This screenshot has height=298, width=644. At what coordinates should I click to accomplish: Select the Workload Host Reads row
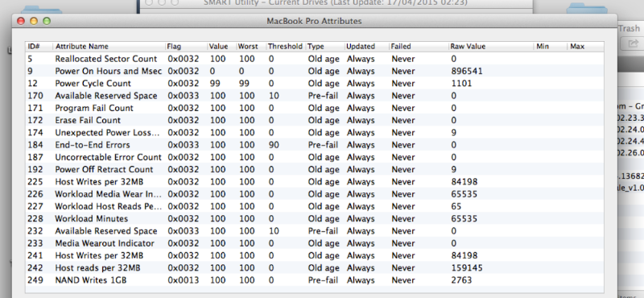(x=315, y=206)
